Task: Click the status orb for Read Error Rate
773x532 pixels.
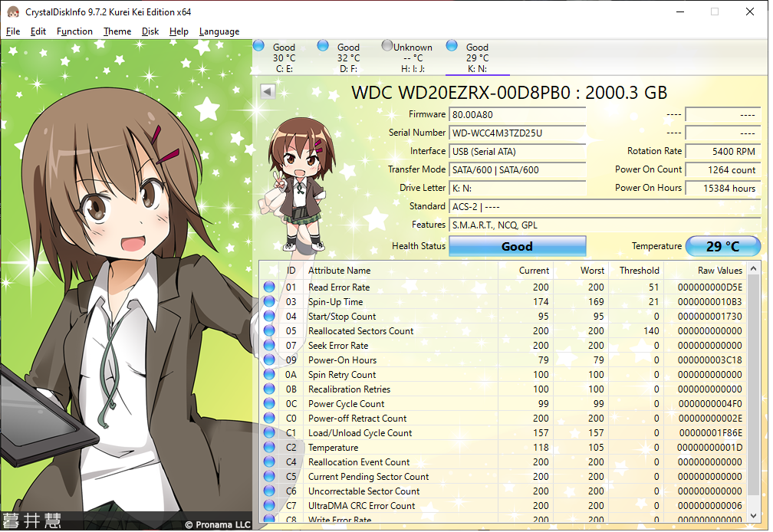Action: [x=269, y=287]
